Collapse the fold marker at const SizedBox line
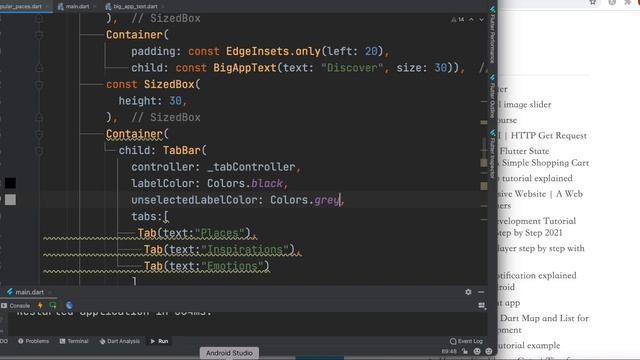The width and height of the screenshot is (640, 360). 39,84
